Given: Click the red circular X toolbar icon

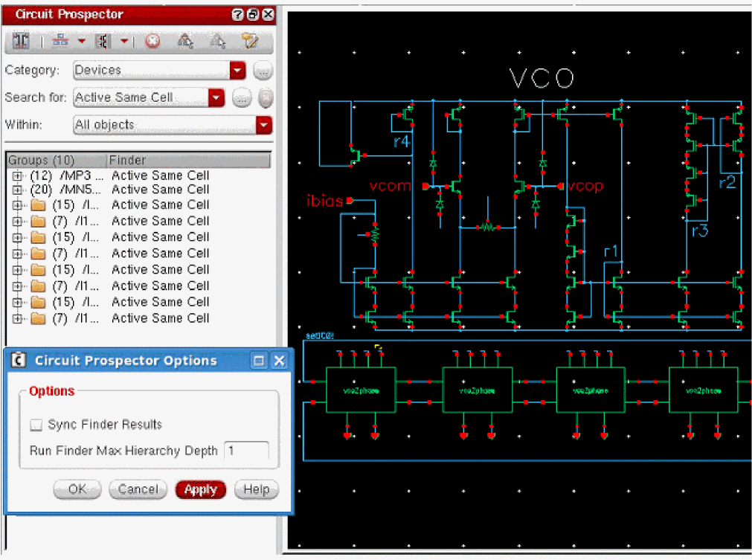Looking at the screenshot, I should point(152,42).
